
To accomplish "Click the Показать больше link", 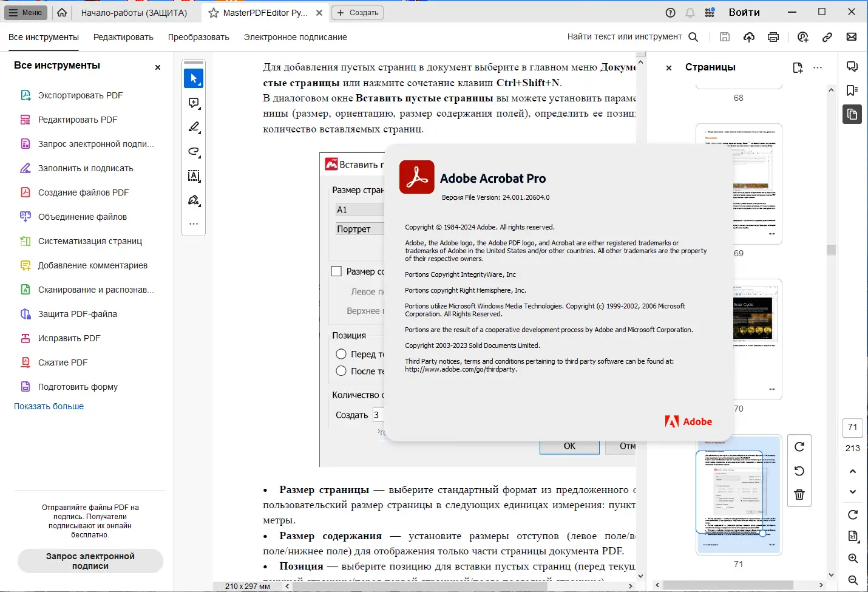I will pyautogui.click(x=49, y=406).
